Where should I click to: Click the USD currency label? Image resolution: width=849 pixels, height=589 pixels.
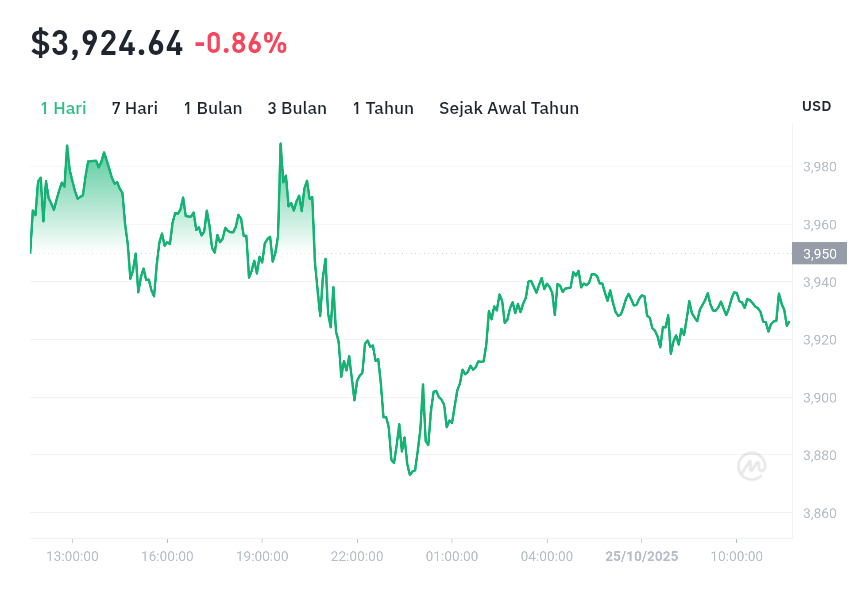[x=817, y=107]
